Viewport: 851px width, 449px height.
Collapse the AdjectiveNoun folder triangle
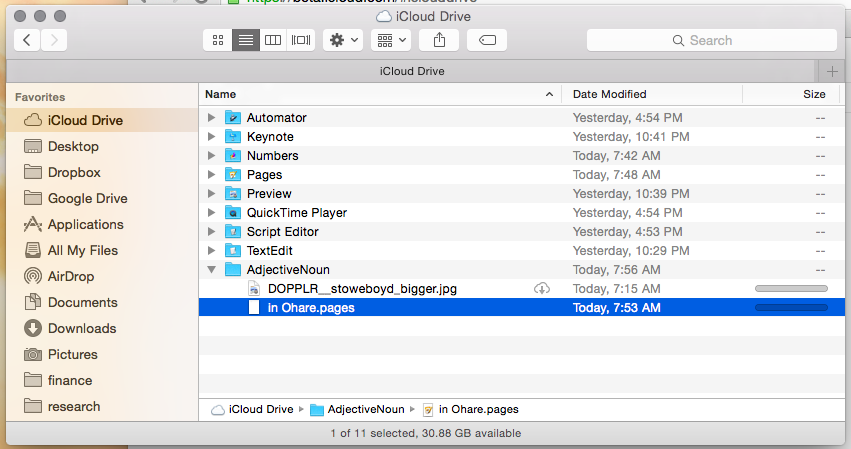tap(212, 269)
